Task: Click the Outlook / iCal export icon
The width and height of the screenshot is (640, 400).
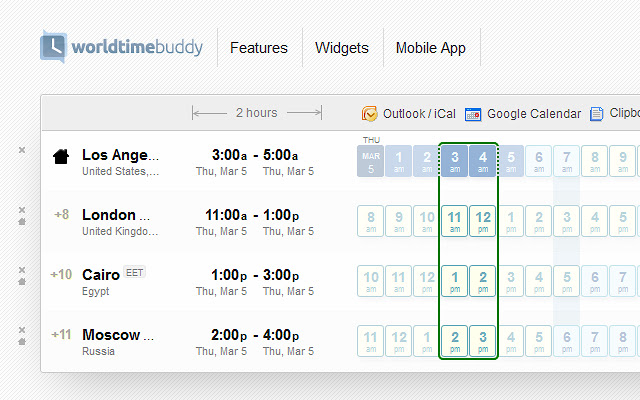Action: click(370, 114)
